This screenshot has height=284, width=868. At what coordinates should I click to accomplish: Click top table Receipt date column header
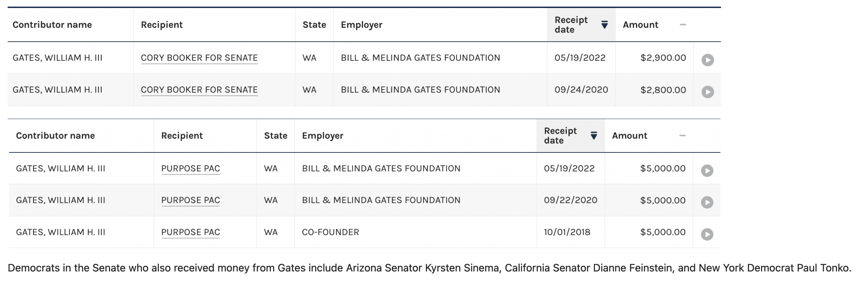[x=571, y=25]
